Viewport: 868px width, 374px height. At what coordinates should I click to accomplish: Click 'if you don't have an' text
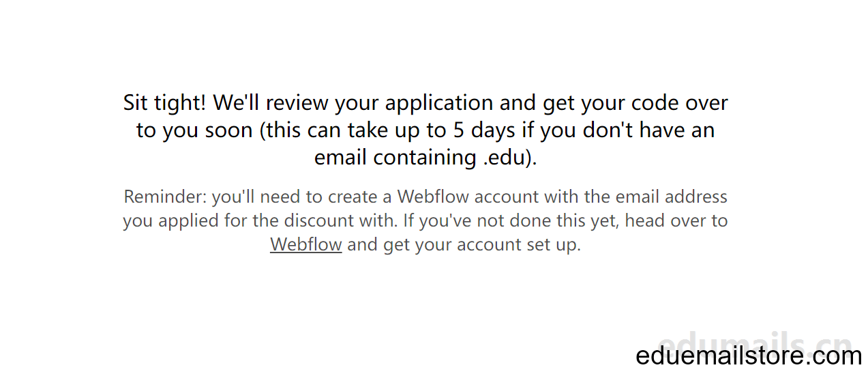pyautogui.click(x=627, y=130)
